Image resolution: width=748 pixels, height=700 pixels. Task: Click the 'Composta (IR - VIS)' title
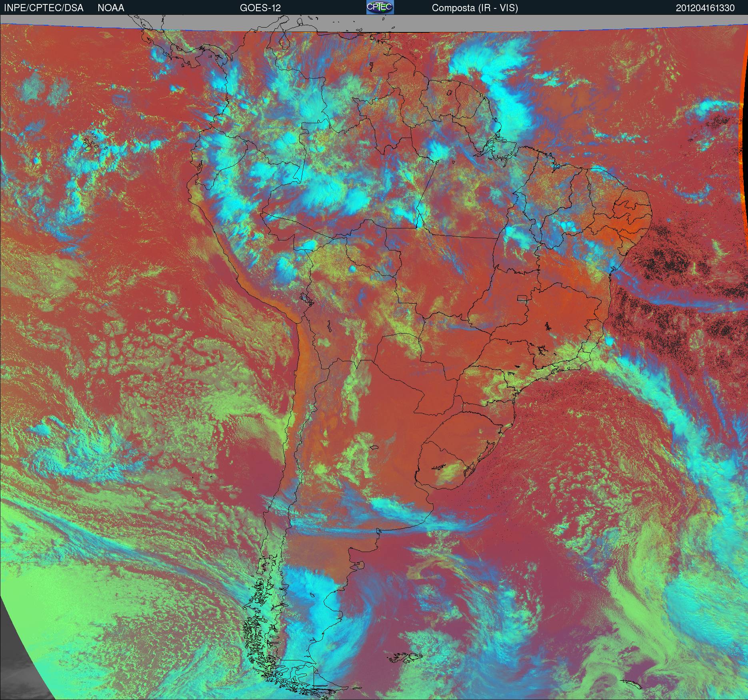tap(475, 8)
